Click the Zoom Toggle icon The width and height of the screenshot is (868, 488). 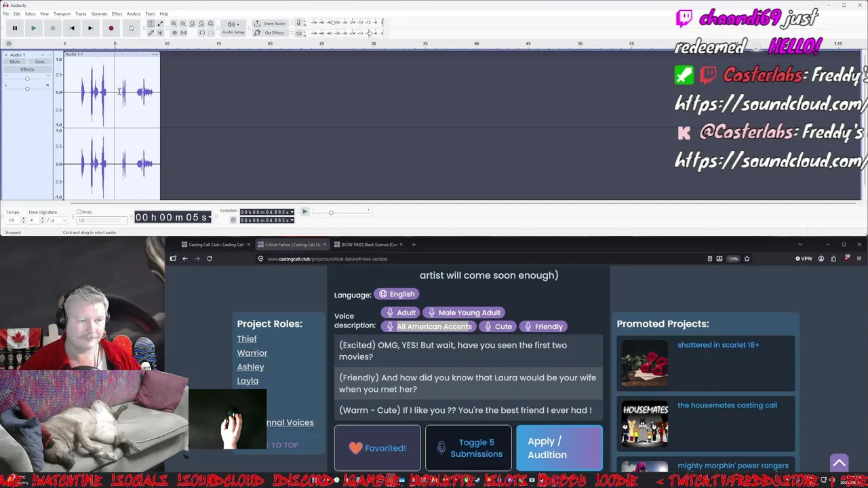pyautogui.click(x=210, y=24)
